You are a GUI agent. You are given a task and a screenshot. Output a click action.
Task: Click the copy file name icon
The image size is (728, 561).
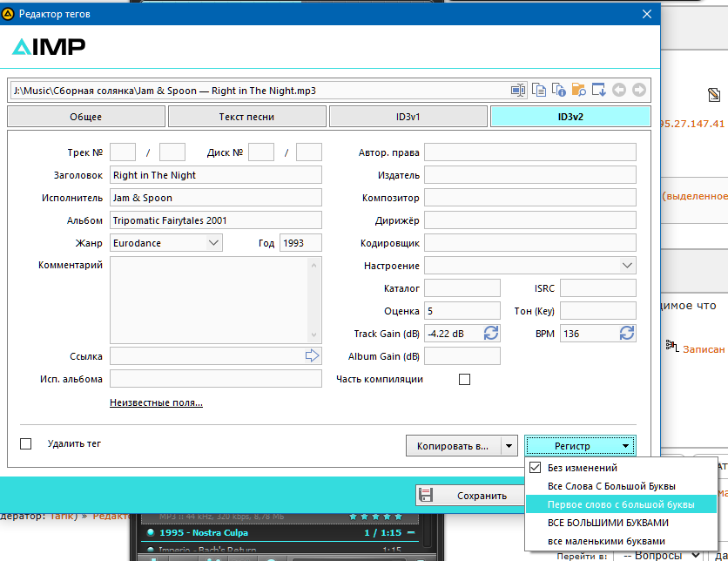coord(538,90)
